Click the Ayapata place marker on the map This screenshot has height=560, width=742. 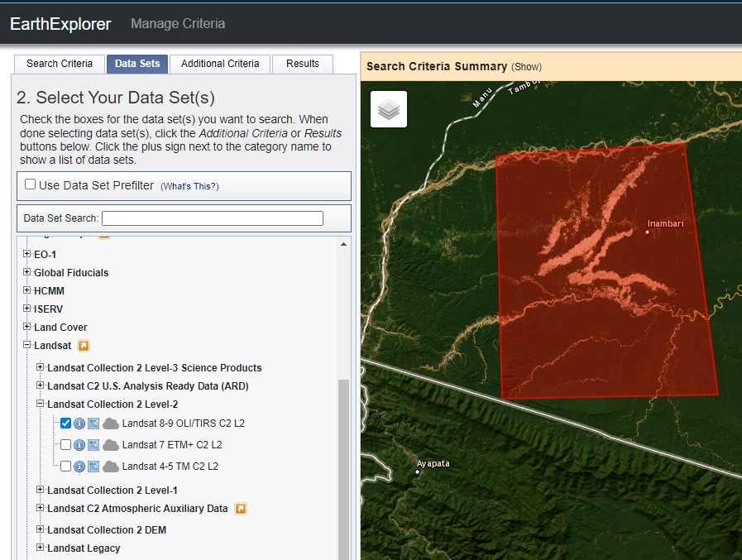[418, 472]
